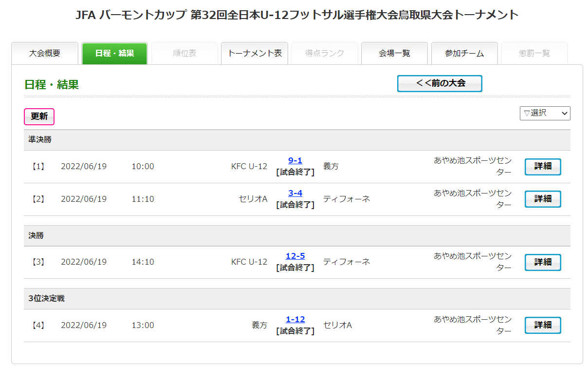Click the match number 【1】

click(x=38, y=167)
